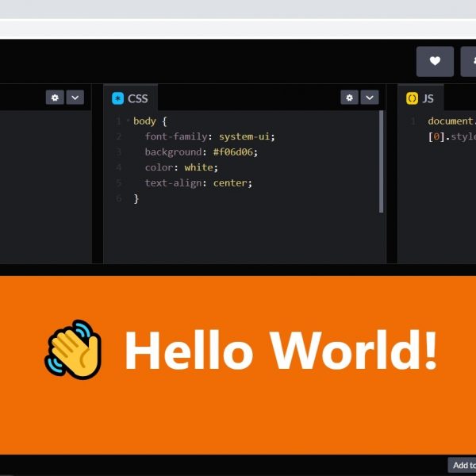
Task: Open CSS editor settings gear
Action: [x=350, y=98]
